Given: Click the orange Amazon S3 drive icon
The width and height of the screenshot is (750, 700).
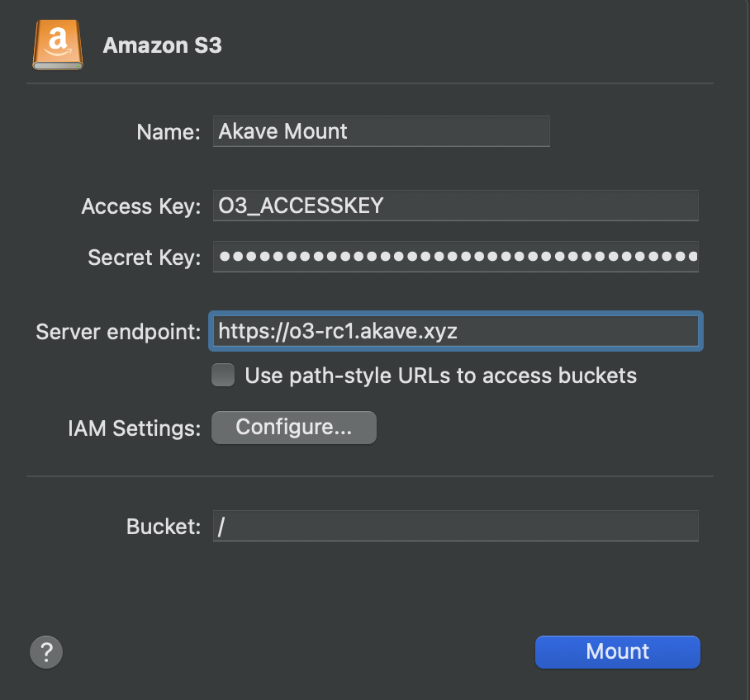Looking at the screenshot, I should click(58, 45).
